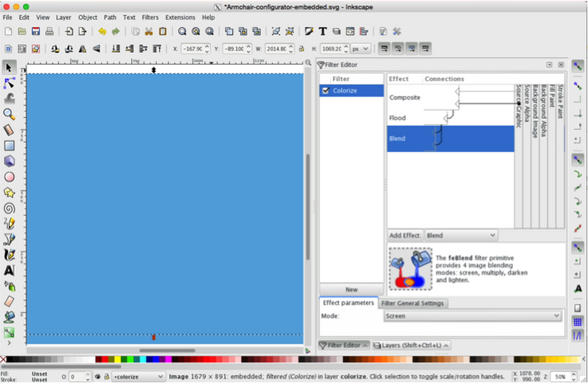Undo the last action
The height and width of the screenshot is (383, 588).
(102, 31)
